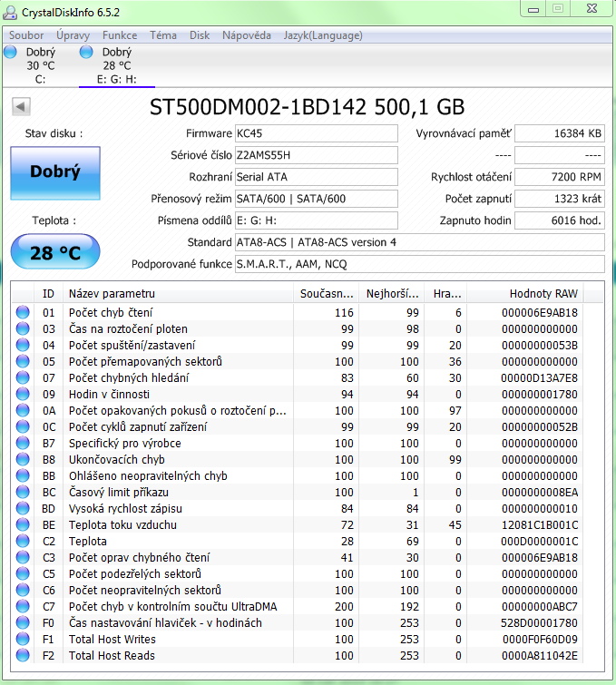Open the Disk menu

pyautogui.click(x=200, y=35)
